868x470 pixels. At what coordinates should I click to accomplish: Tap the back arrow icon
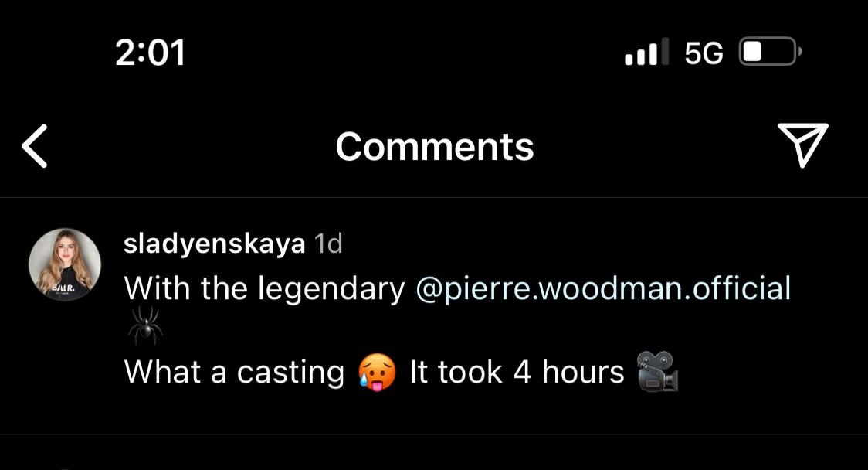(35, 146)
